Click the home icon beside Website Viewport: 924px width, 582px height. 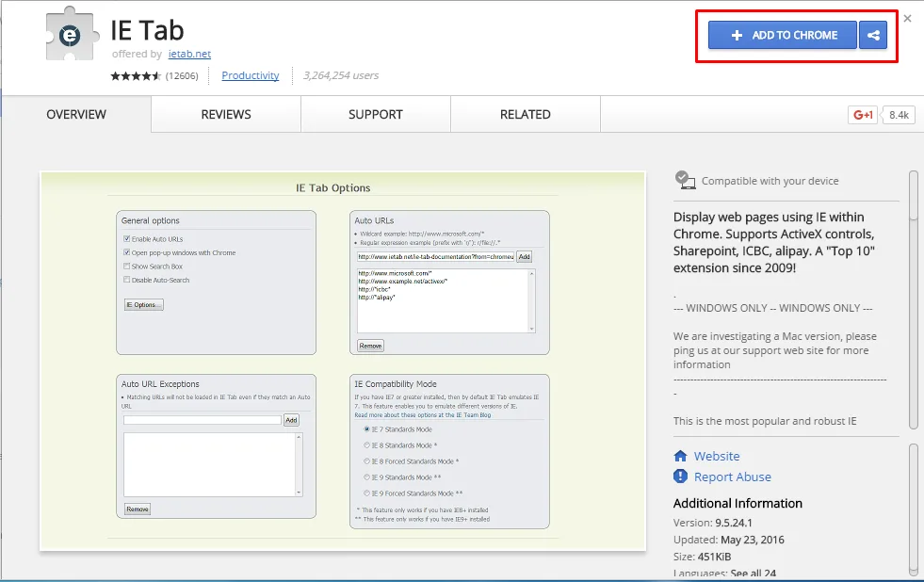681,456
